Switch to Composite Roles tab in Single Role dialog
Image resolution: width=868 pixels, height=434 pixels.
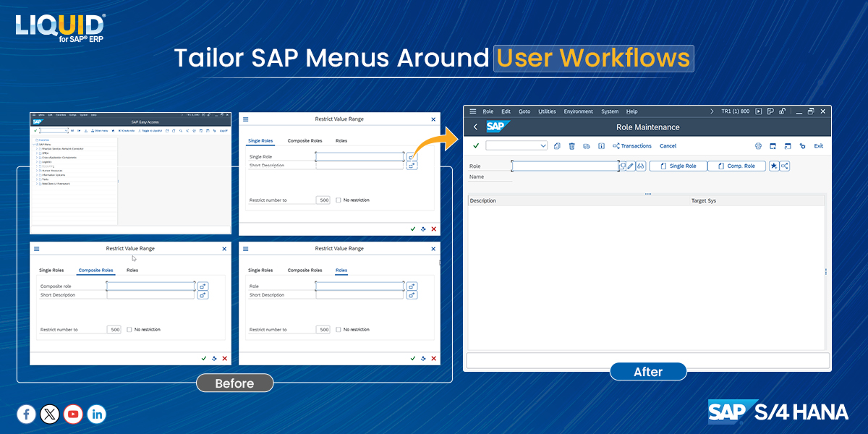305,140
